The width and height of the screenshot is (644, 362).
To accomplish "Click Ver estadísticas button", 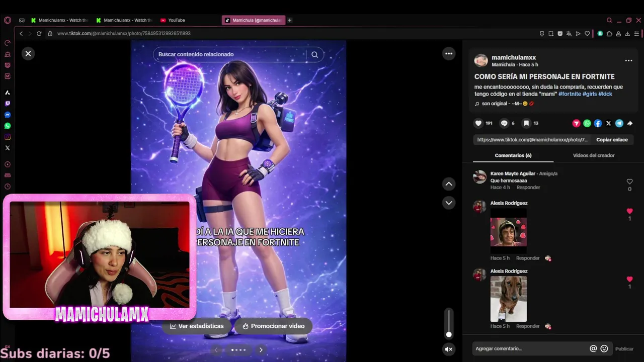I will coord(197,326).
